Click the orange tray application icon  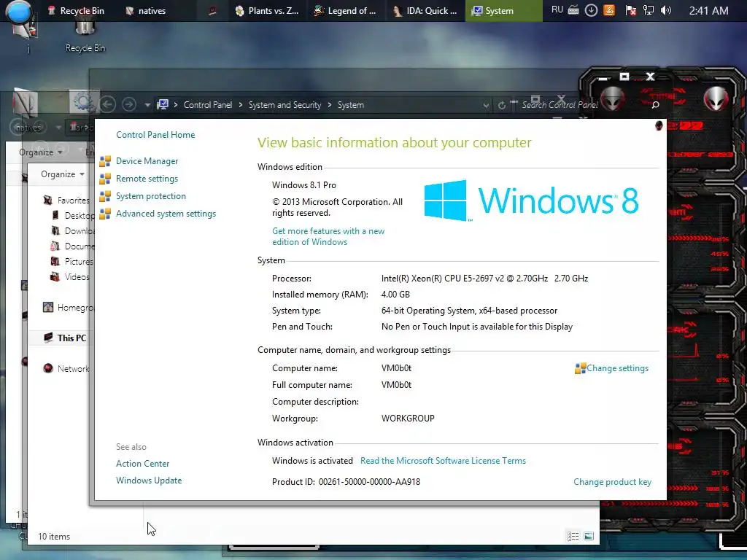pos(609,10)
